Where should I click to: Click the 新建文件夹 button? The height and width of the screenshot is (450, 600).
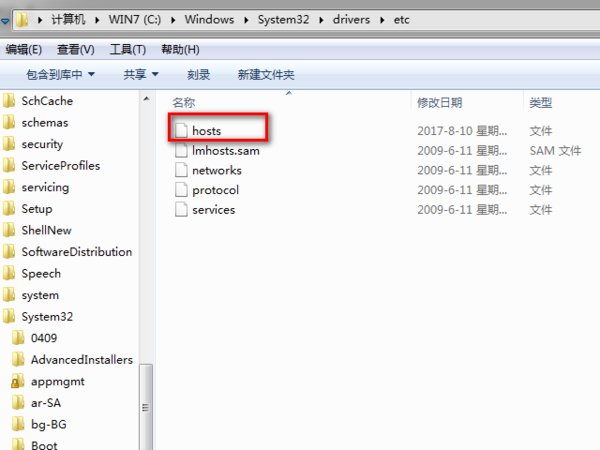click(x=266, y=74)
